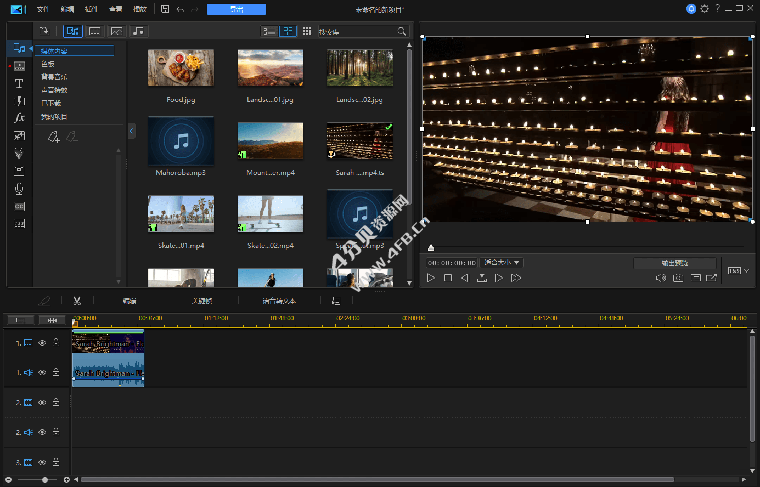Click the output button below preview

(x=674, y=263)
